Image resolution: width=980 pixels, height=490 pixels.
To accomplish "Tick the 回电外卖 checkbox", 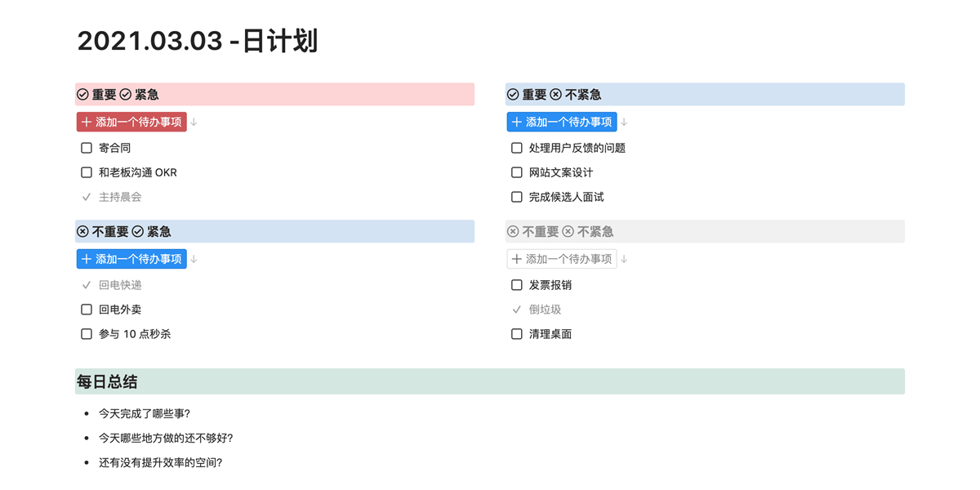I will [x=87, y=310].
